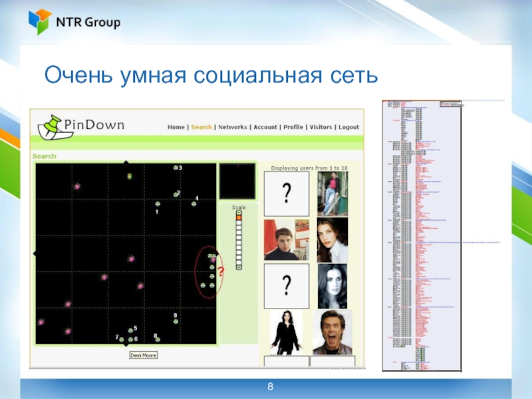Screen dimensions: 532x399
Task: Open photo of woman in black outfit
Action: click(286, 332)
